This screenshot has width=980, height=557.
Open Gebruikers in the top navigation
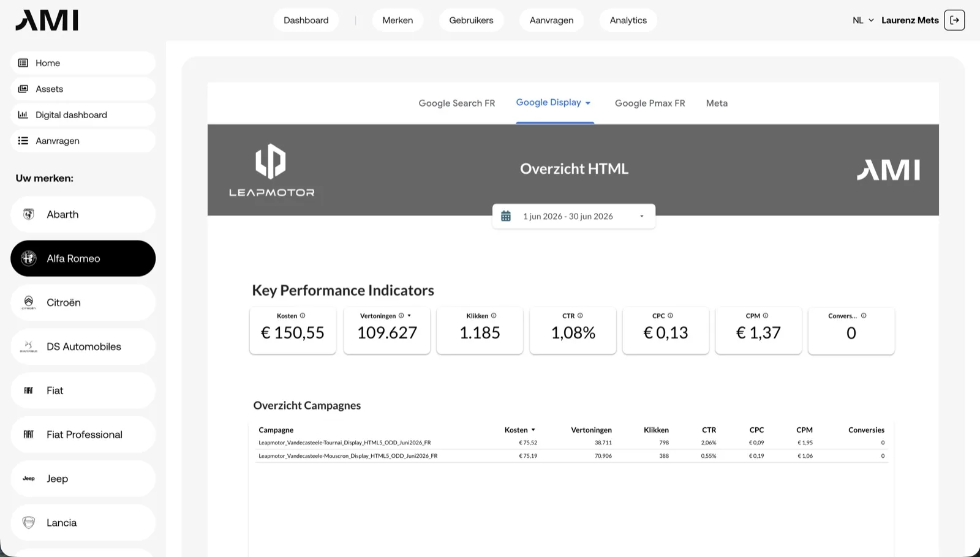[471, 20]
